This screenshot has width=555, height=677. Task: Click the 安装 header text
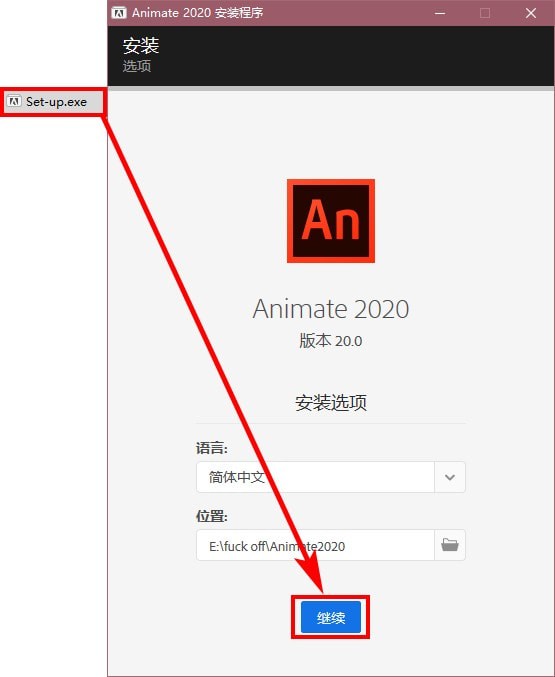coord(141,46)
